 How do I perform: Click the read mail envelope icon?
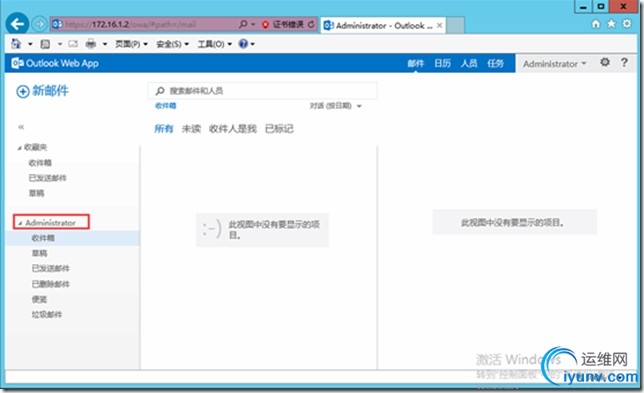(x=73, y=44)
